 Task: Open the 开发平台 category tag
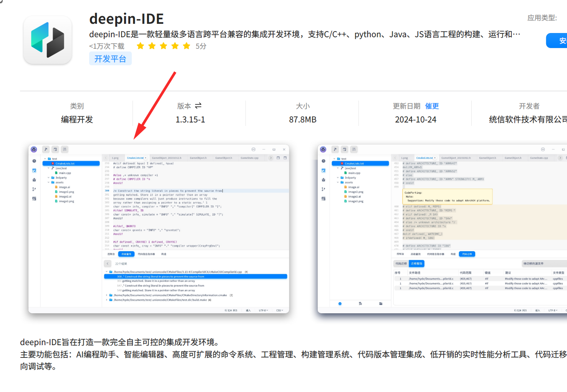pos(110,59)
